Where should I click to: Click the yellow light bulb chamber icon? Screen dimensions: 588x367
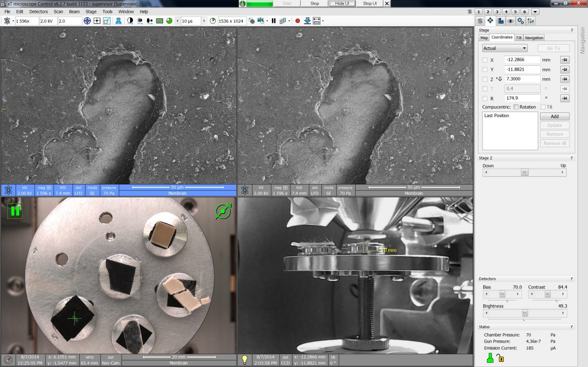click(x=245, y=360)
